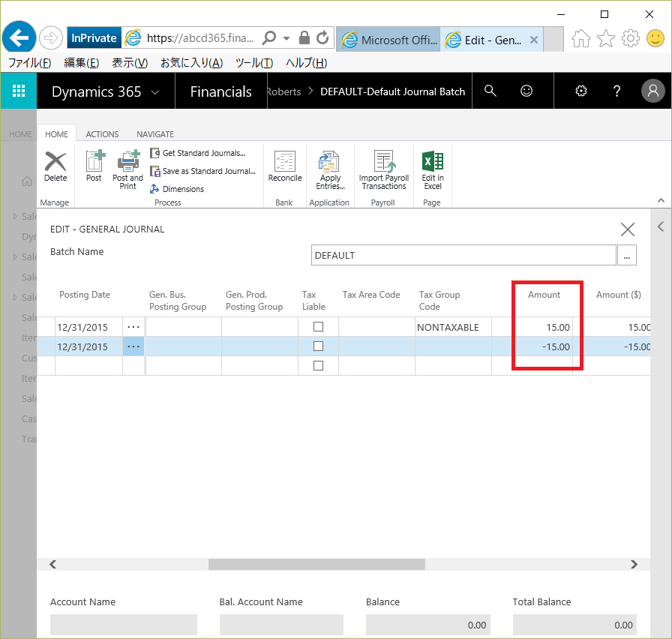Open the お気に入り(A) menu
Image resolution: width=672 pixels, height=639 pixels.
coord(191,63)
